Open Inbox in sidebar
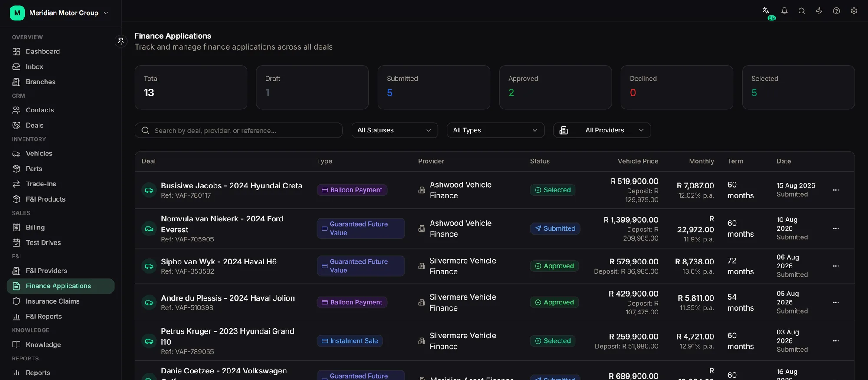This screenshot has height=380, width=868. pos(60,66)
